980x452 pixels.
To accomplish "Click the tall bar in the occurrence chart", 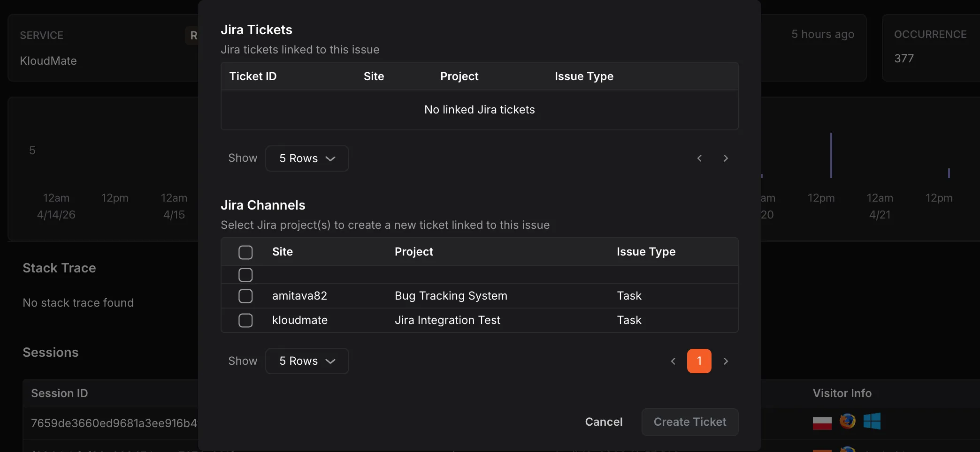I will (831, 155).
